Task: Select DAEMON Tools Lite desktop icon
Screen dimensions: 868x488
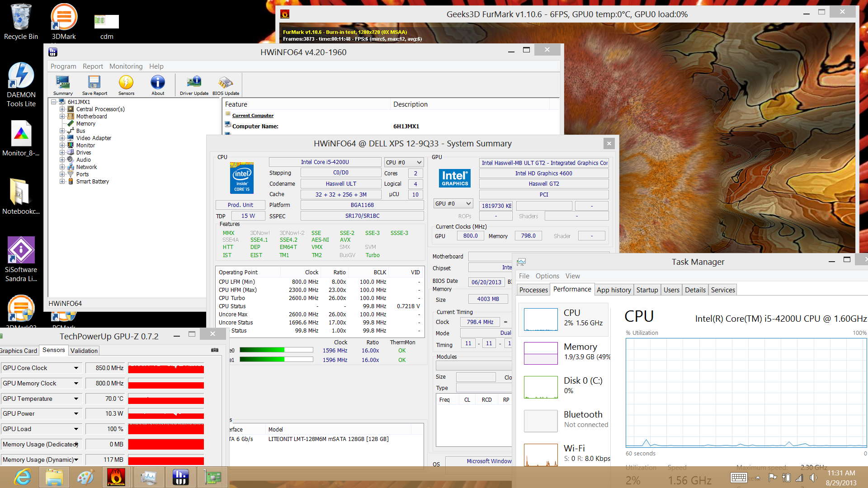Action: [21, 85]
